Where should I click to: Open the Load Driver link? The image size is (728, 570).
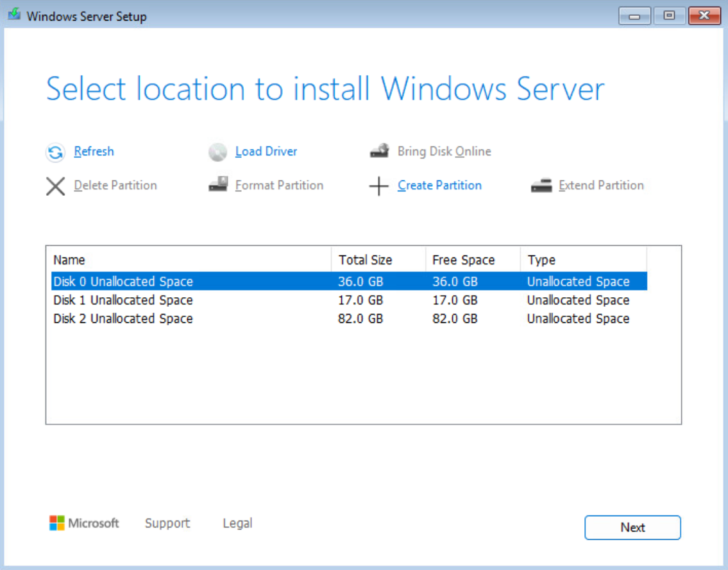click(266, 151)
